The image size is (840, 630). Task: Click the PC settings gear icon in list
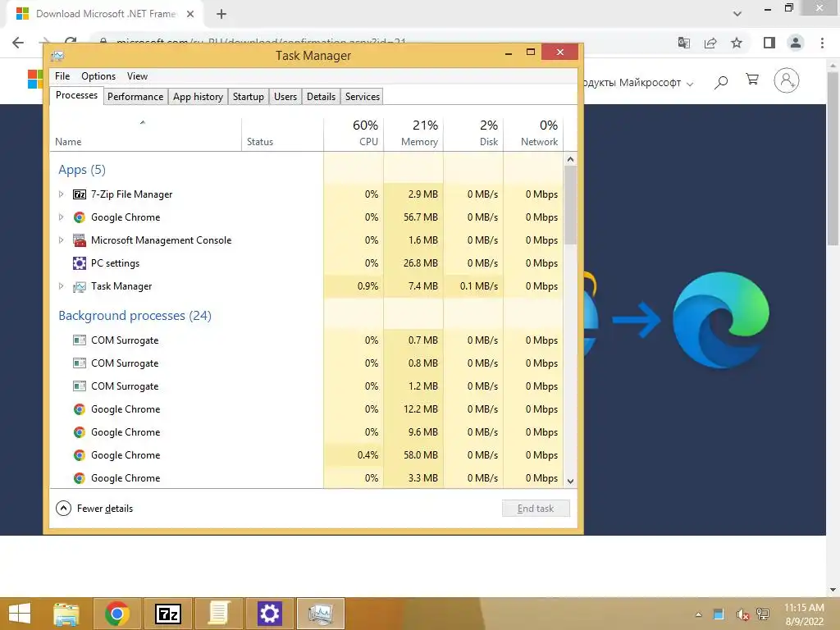(x=80, y=263)
